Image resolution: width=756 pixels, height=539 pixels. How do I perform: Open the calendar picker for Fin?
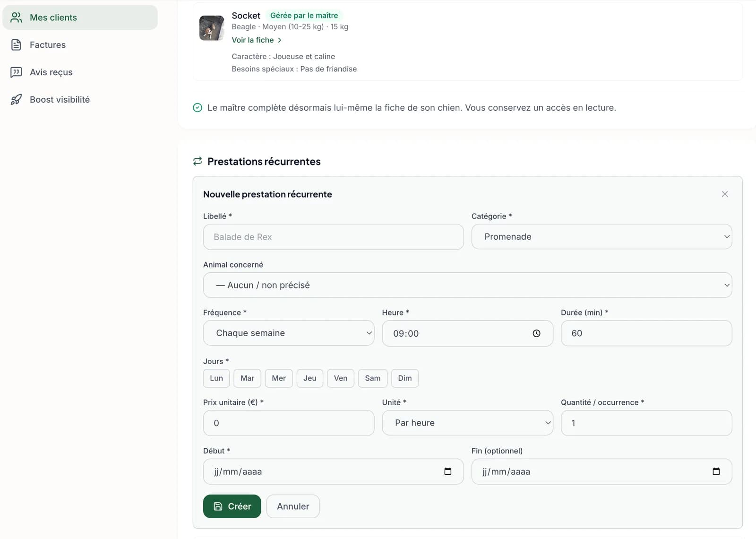point(716,471)
